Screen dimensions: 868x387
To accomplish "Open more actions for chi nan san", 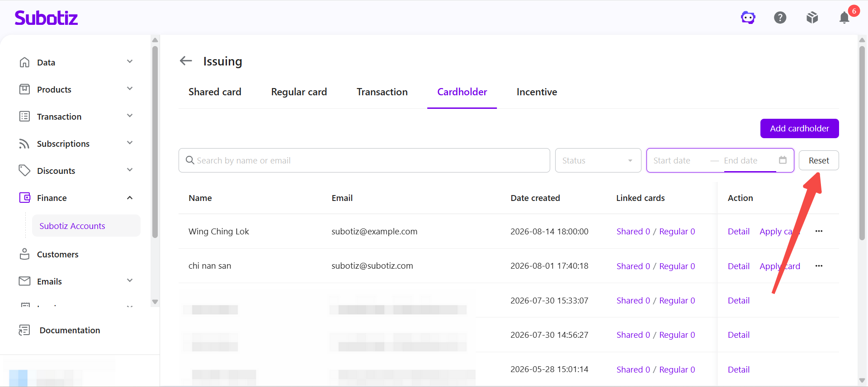I will point(819,266).
